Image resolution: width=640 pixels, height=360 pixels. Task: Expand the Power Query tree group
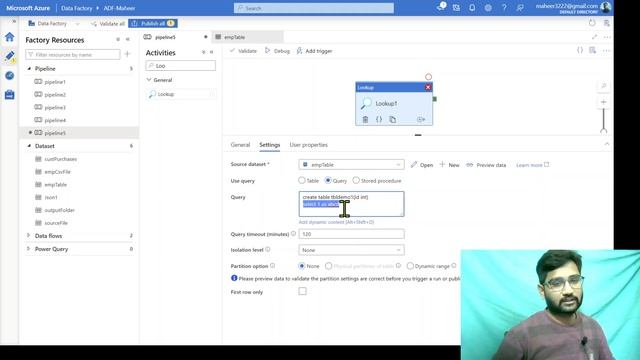click(28, 249)
